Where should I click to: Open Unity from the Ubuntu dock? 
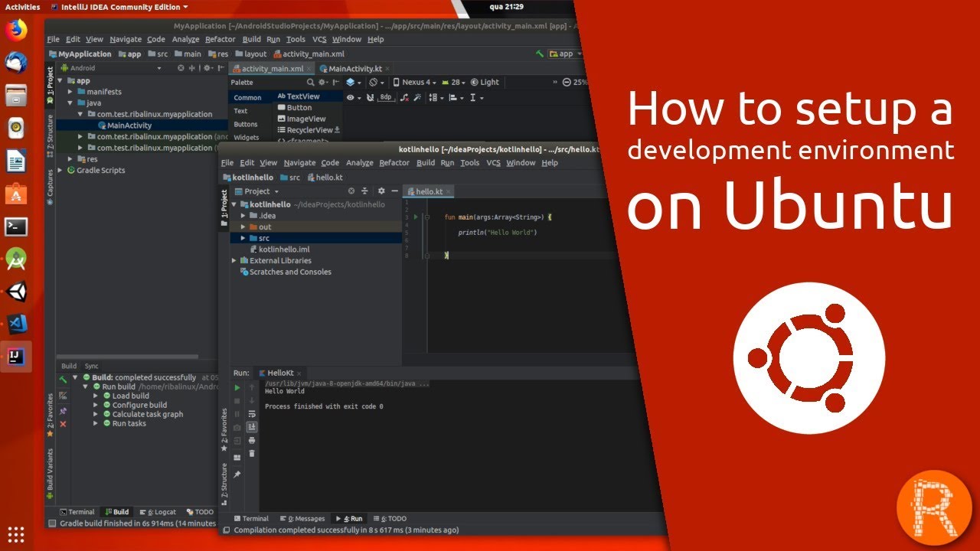[16, 292]
